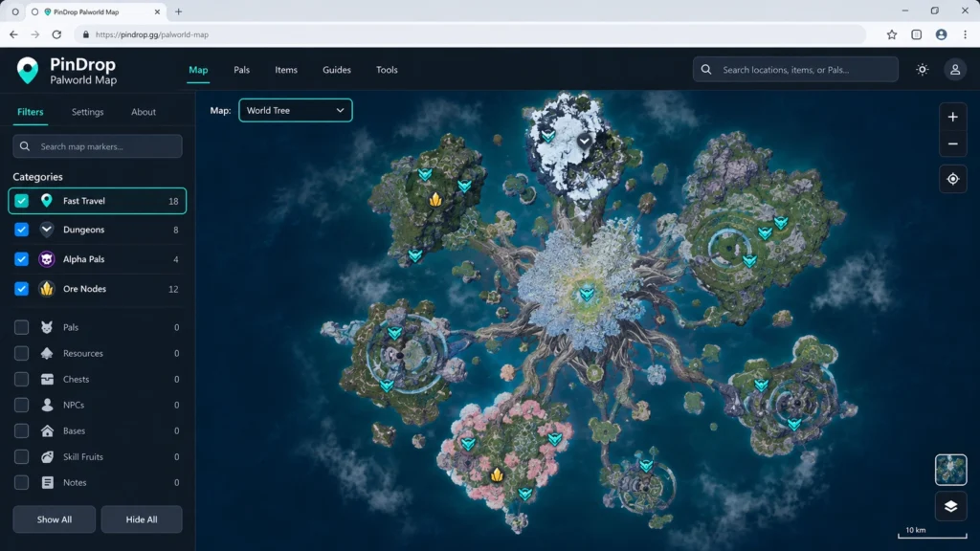Click the Resources category icon

[46, 353]
